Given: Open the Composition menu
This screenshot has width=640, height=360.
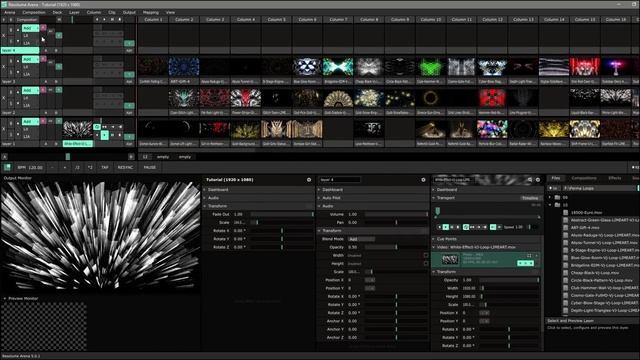Looking at the screenshot, I should (33, 12).
